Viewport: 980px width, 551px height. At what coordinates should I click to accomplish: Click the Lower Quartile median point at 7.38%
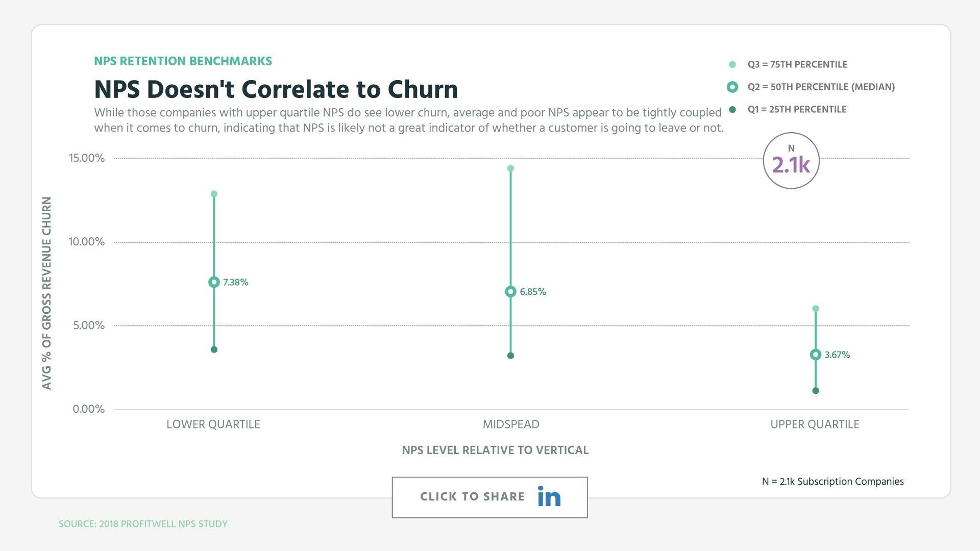(x=213, y=282)
